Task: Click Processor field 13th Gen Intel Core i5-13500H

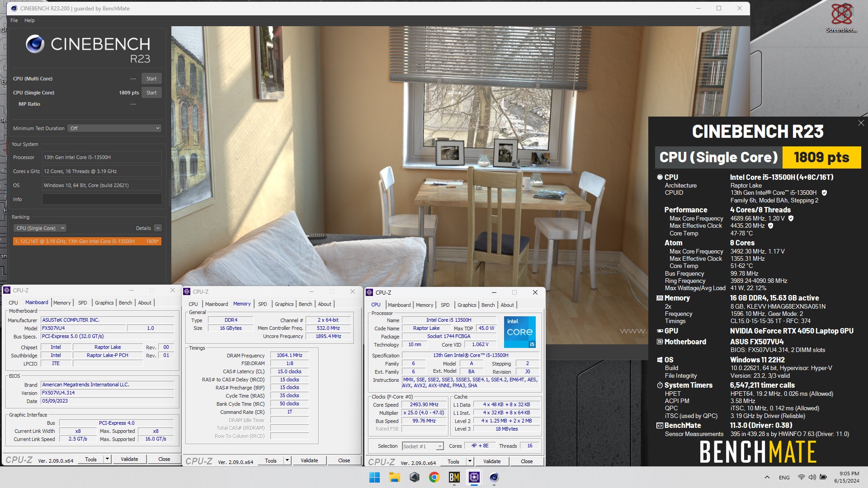Action: (x=102, y=157)
